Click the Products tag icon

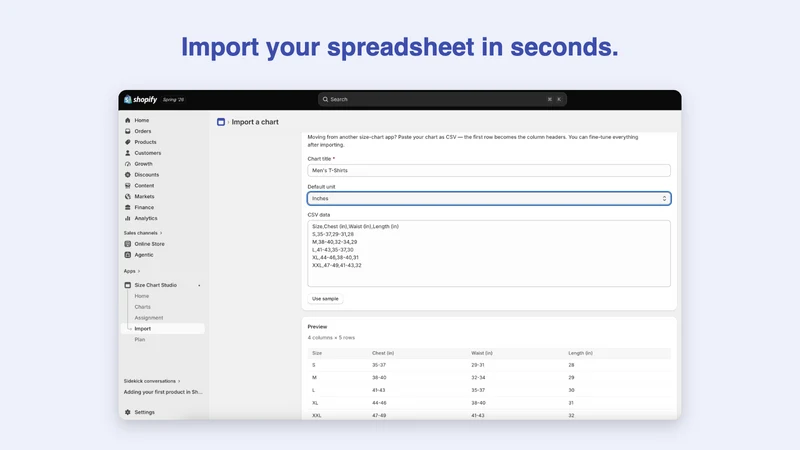point(128,142)
